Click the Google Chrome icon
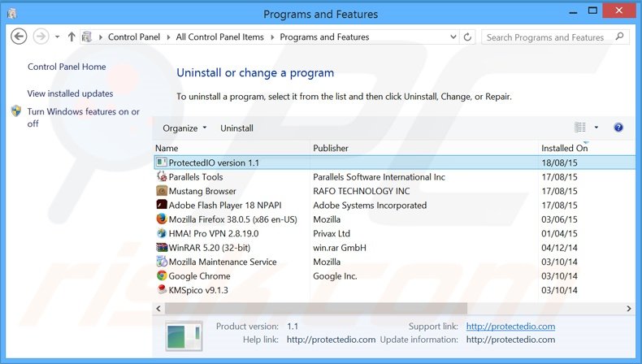The width and height of the screenshot is (642, 364). [x=162, y=275]
